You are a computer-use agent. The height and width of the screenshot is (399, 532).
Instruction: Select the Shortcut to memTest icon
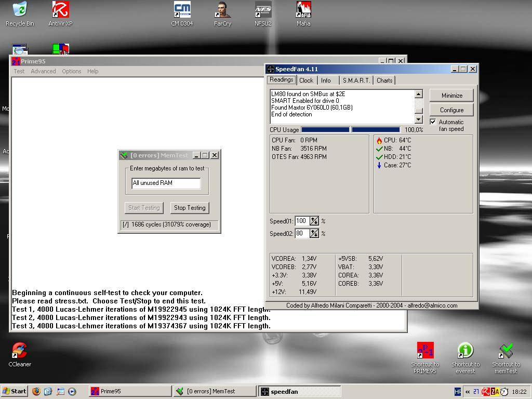point(506,351)
